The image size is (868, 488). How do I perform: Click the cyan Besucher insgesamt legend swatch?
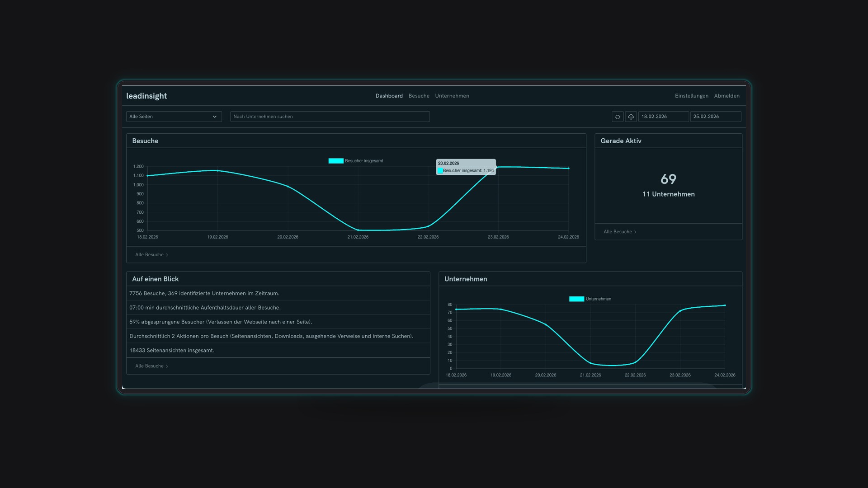click(336, 160)
